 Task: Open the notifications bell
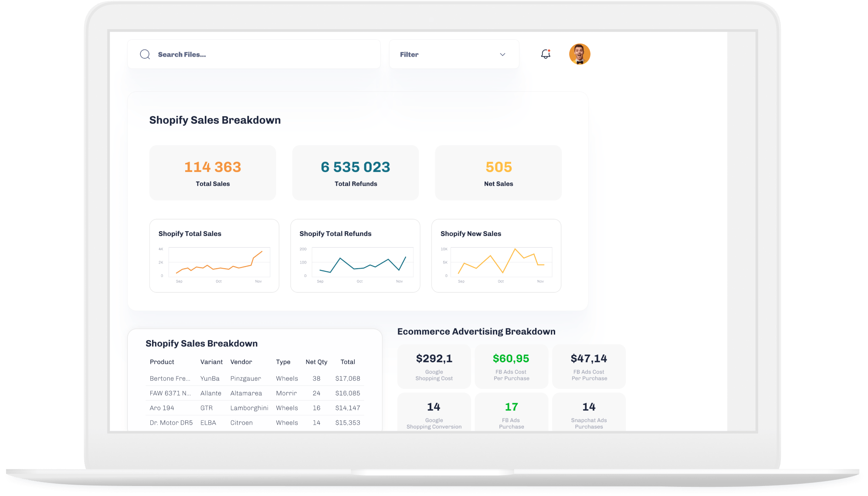click(546, 54)
